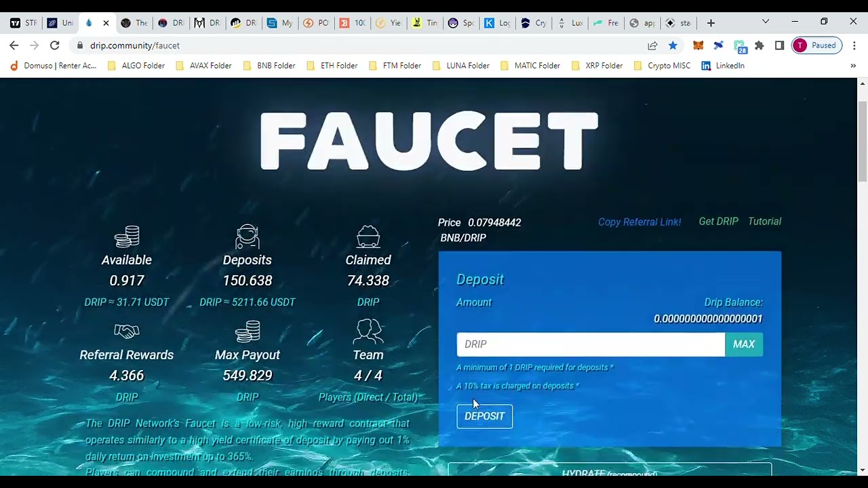Open the Paused profile button
Screen dimensions: 868x488
pos(816,45)
